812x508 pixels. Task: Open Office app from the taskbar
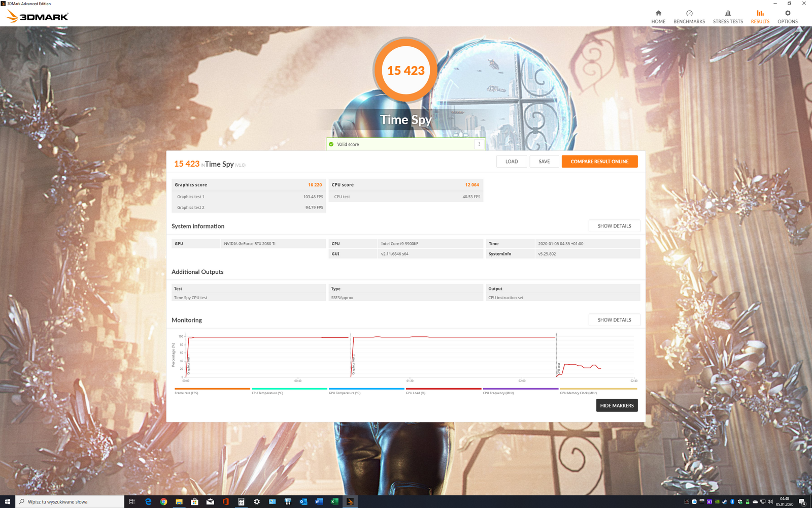(226, 501)
